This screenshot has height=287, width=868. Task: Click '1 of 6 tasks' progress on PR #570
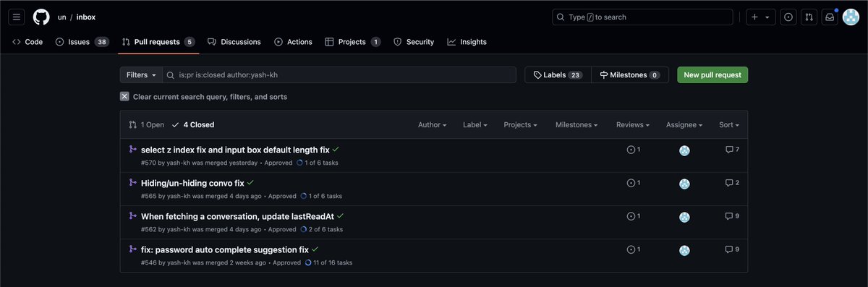[x=317, y=163]
